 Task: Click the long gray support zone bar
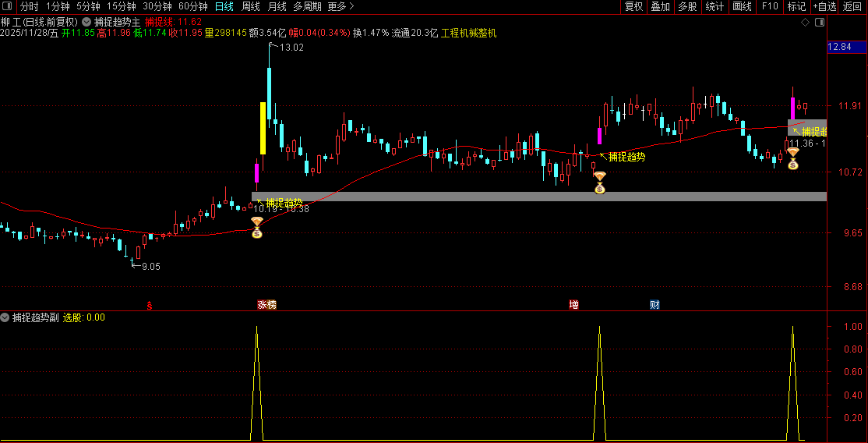[x=539, y=197]
